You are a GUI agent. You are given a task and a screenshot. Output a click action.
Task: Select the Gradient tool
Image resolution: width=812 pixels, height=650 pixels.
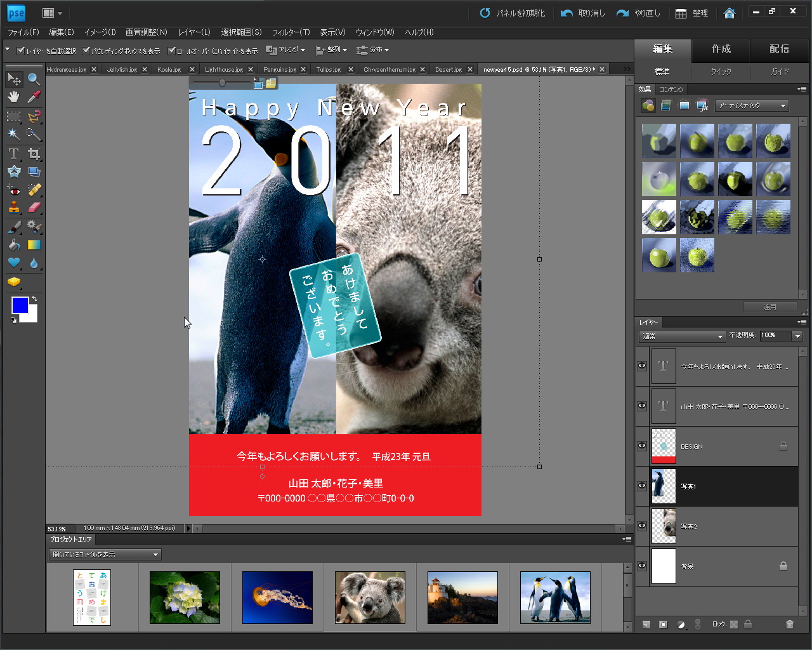tap(34, 244)
